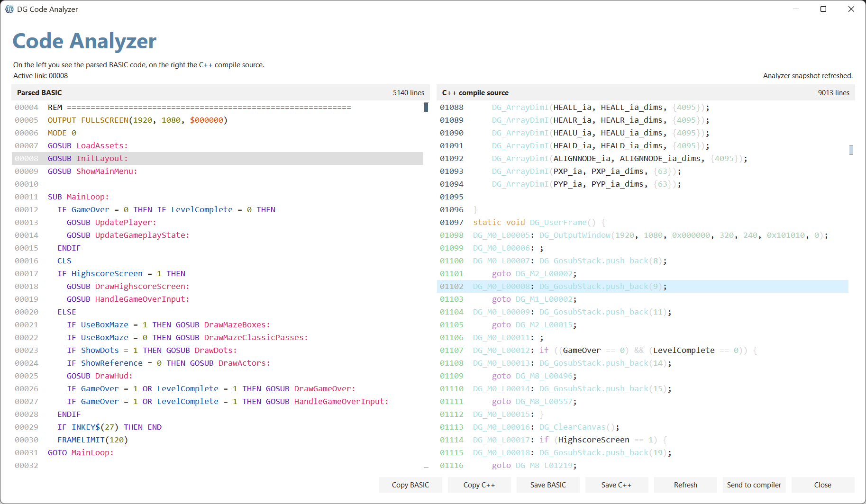Select BASIC line 00026 GOSUB DrawGameOver

pos(218,388)
